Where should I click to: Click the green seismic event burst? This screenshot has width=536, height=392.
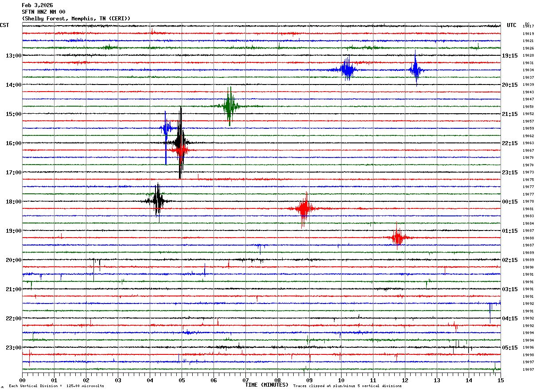click(229, 106)
